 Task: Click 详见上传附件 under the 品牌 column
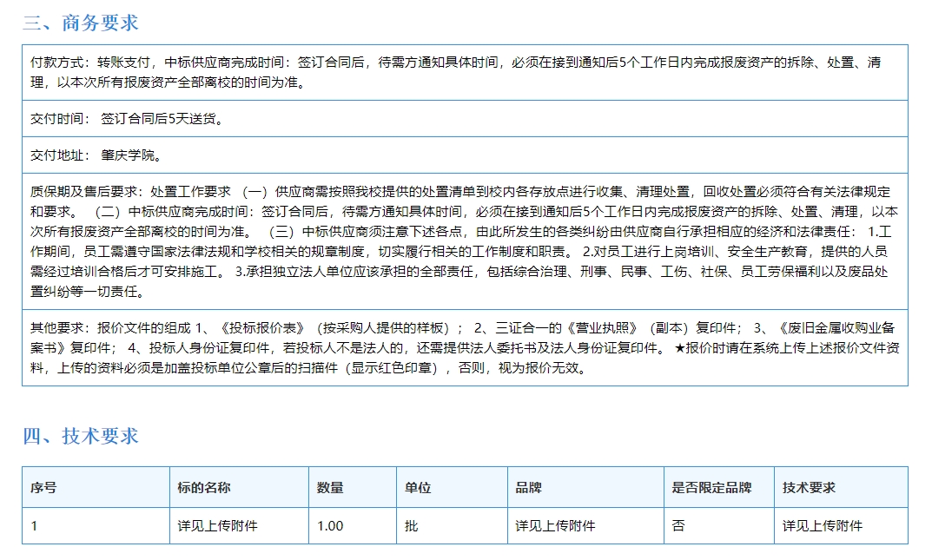tap(555, 526)
